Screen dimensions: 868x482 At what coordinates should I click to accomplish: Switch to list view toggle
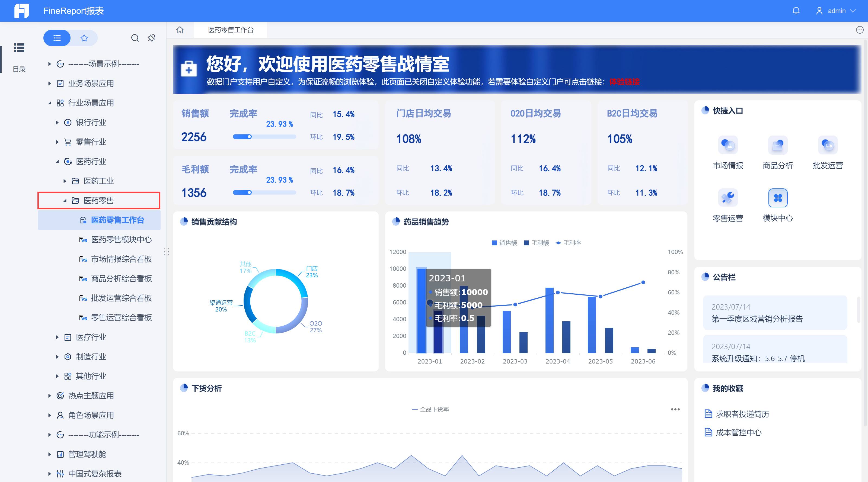click(57, 38)
